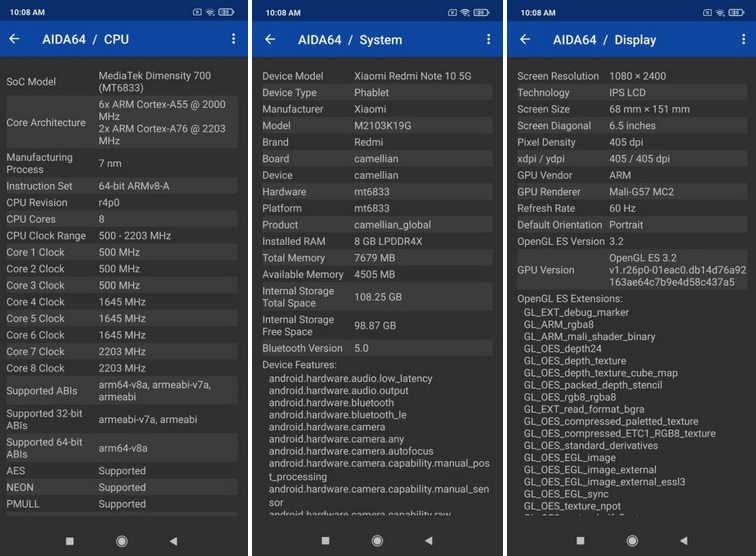Tap the Technology IPS LCD row
This screenshot has height=556, width=756.
pos(632,93)
